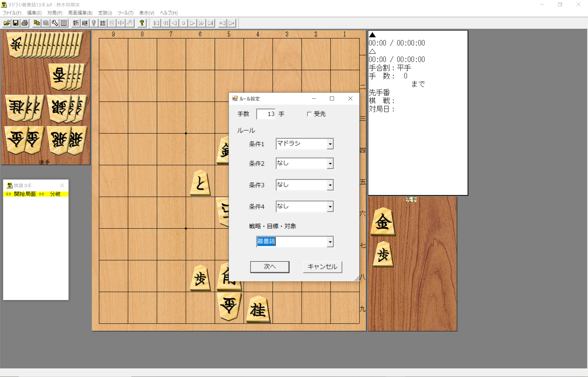Image resolution: width=588 pixels, height=377 pixels.
Task: Open the 条件2 dropdown list
Action: pyautogui.click(x=330, y=164)
